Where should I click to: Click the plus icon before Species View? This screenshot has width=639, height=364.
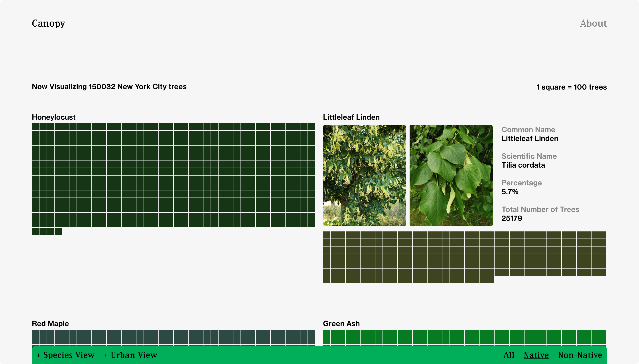click(39, 355)
